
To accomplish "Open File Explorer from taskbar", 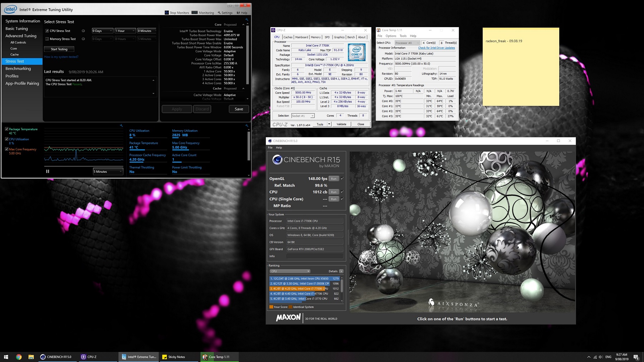I will point(31,357).
